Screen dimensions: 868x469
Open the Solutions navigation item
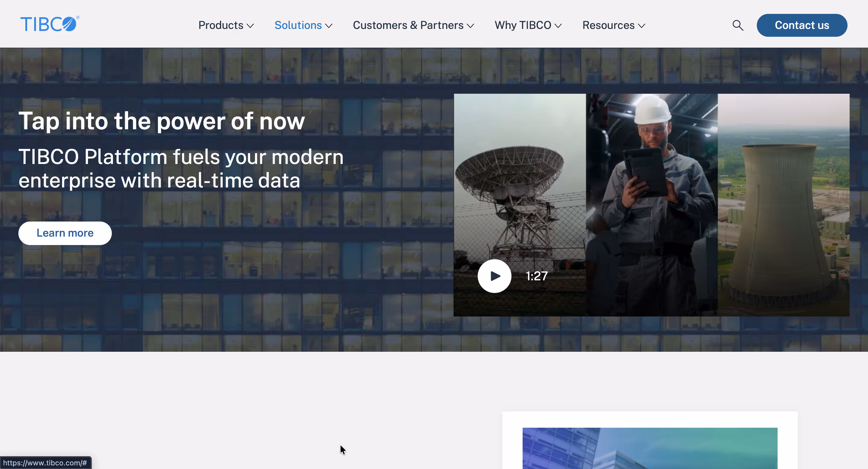pyautogui.click(x=298, y=25)
